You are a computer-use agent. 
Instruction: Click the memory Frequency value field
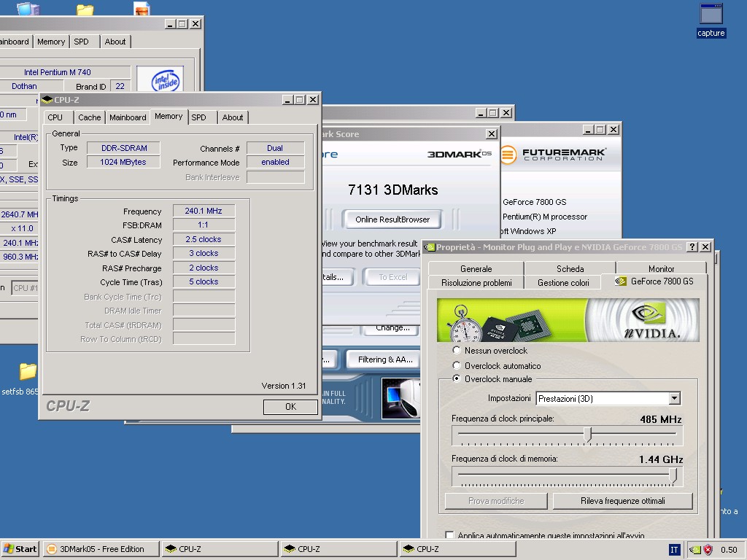(204, 211)
